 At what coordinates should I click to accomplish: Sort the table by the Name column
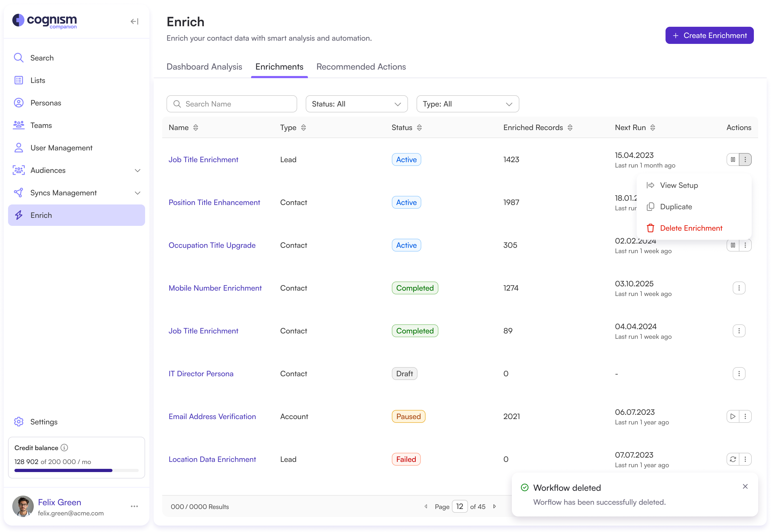(196, 128)
